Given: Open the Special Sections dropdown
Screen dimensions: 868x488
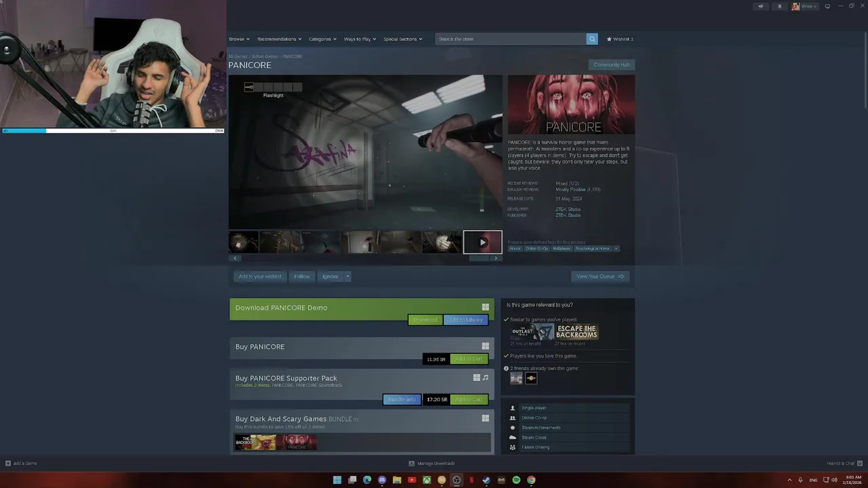Looking at the screenshot, I should pyautogui.click(x=403, y=39).
